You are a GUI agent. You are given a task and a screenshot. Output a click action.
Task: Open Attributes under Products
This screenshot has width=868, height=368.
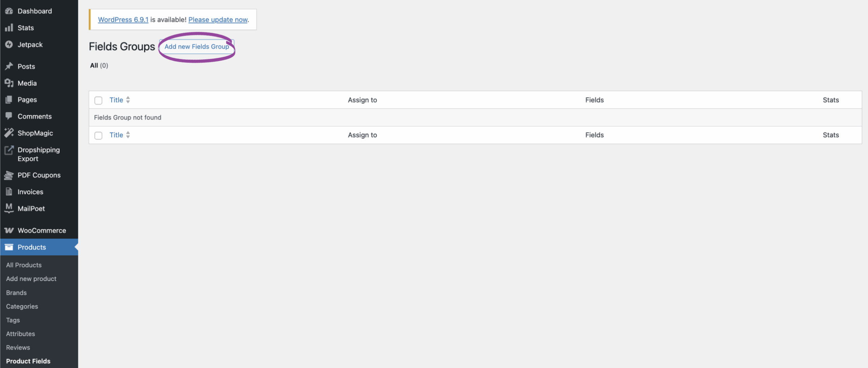(20, 333)
